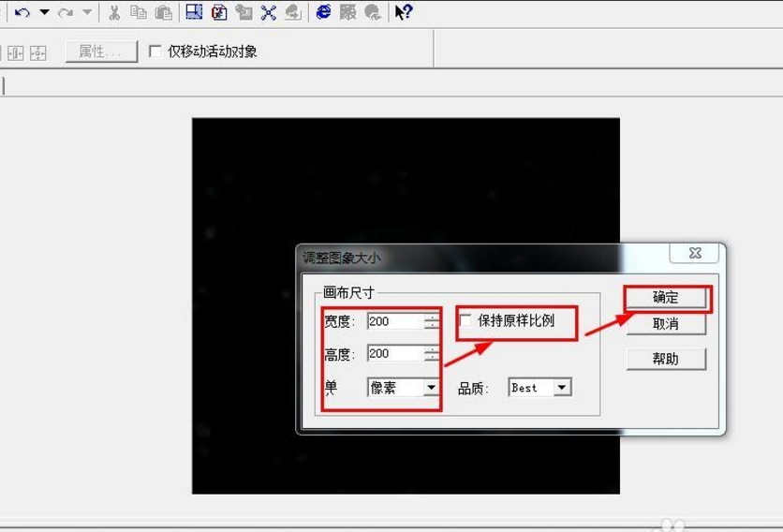Click the 属性 properties button
This screenshot has width=783, height=532.
tap(101, 51)
